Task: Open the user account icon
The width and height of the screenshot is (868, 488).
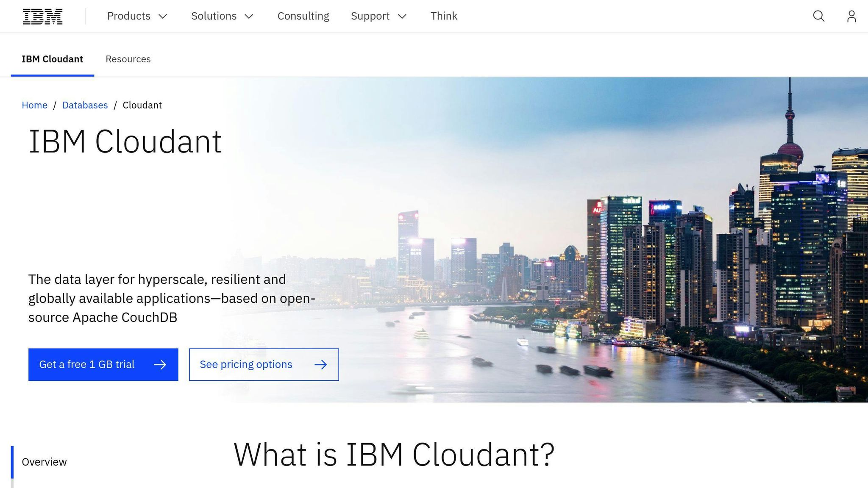Action: (852, 16)
